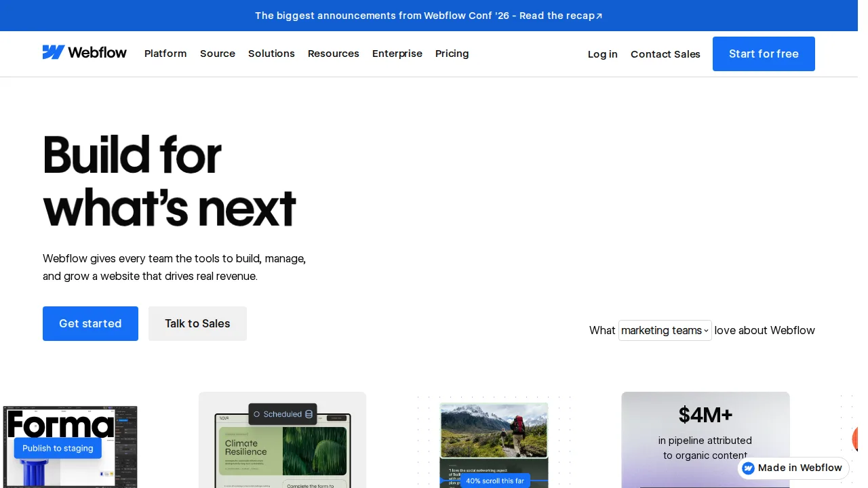Screen dimensions: 868x488
Task: Click the Webflow logo in the navbar
Action: (x=84, y=53)
